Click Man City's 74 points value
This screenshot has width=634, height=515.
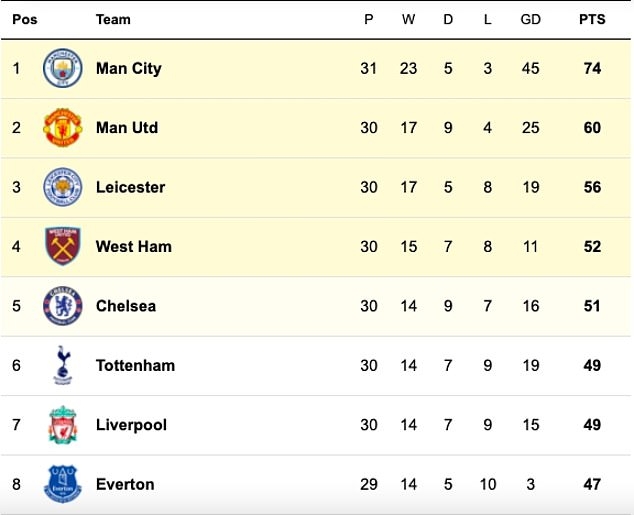tap(592, 69)
